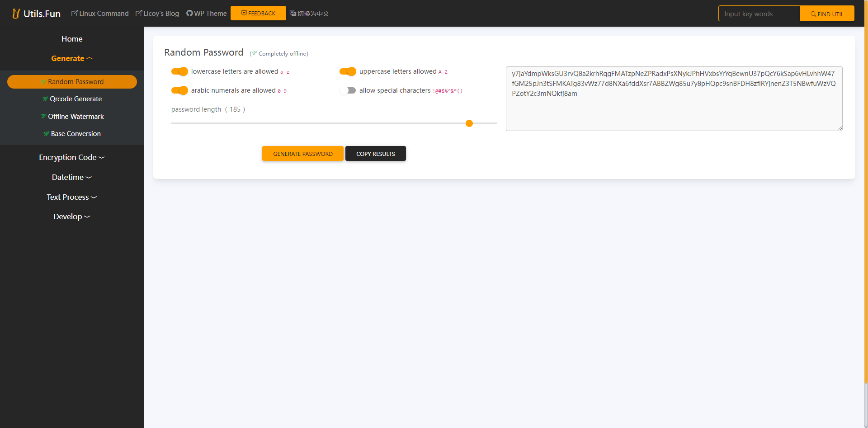Click the Random Password heading
The width and height of the screenshot is (868, 428).
[x=204, y=52]
